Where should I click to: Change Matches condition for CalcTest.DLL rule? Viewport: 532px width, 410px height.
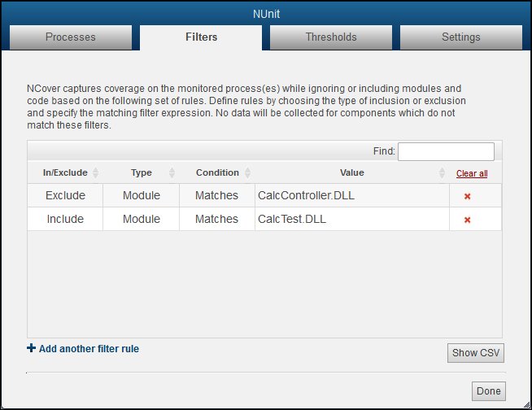point(216,219)
